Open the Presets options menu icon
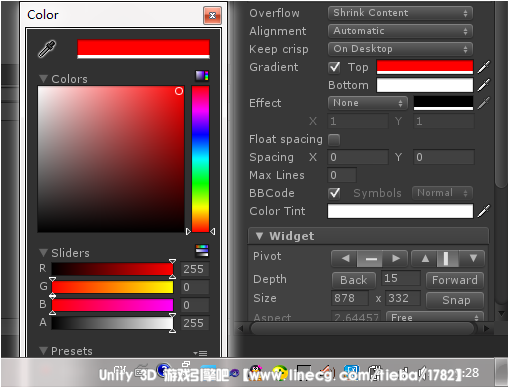This screenshot has height=392, width=508. 200,353
